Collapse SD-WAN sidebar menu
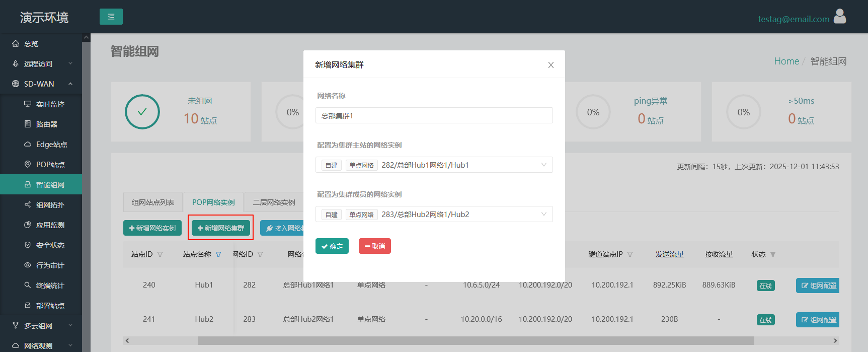This screenshot has height=352, width=868. [41, 84]
